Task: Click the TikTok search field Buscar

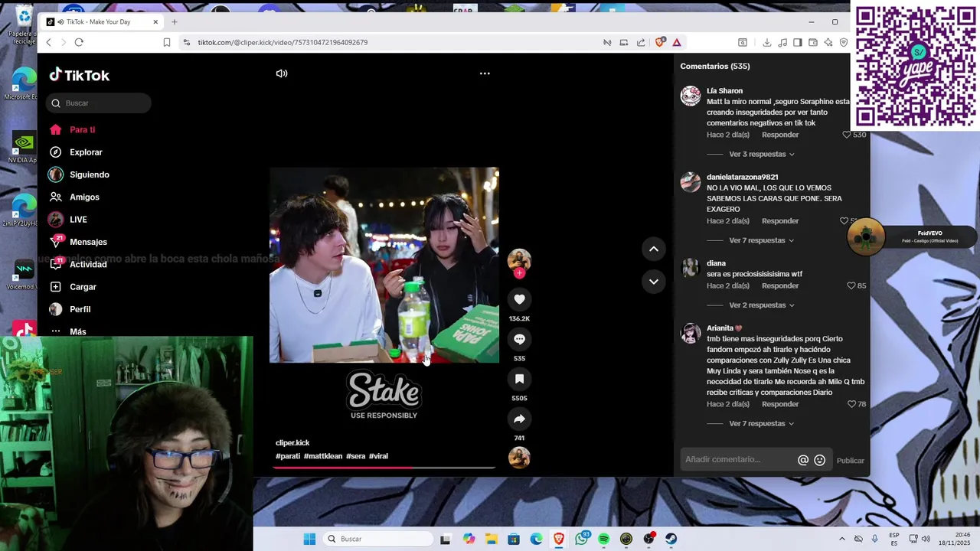Action: (99, 103)
